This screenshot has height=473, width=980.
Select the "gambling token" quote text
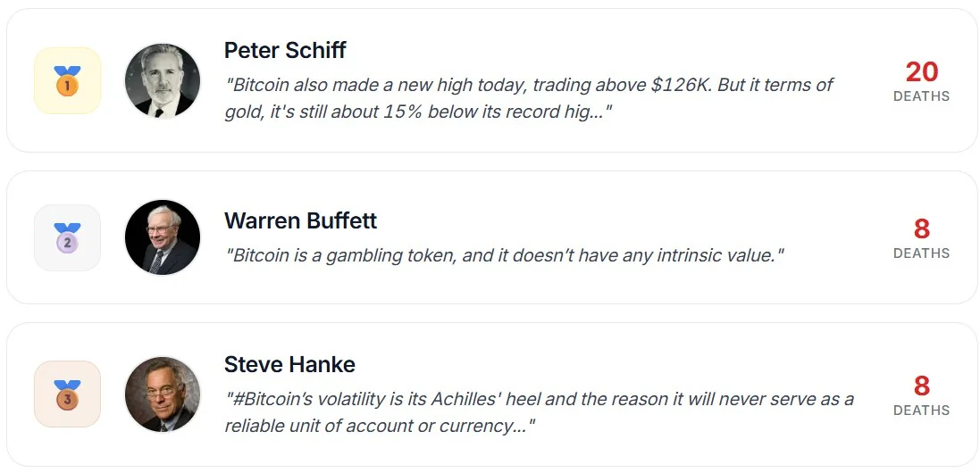tap(504, 255)
